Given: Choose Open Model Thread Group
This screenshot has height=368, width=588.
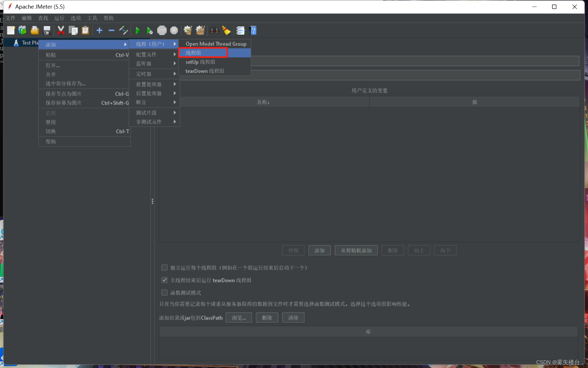Looking at the screenshot, I should pyautogui.click(x=215, y=44).
